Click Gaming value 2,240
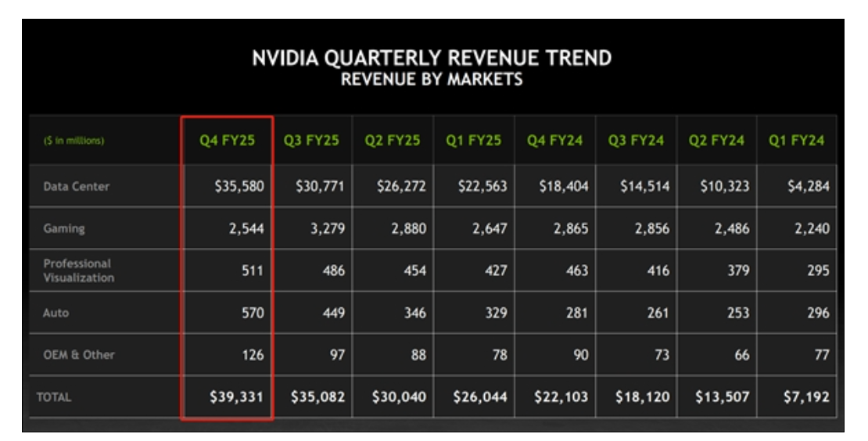 pyautogui.click(x=812, y=228)
